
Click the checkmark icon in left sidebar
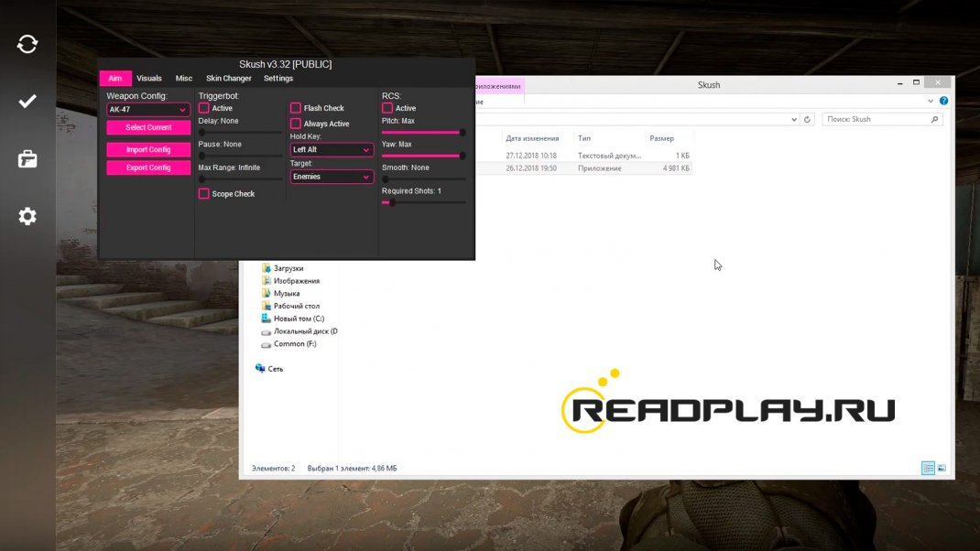[x=27, y=102]
